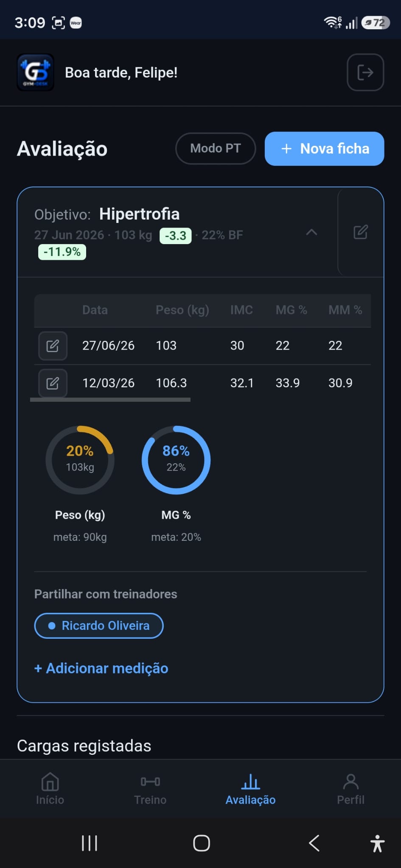This screenshot has width=401, height=868.
Task: Switch to the Treino tab
Action: pos(150,789)
